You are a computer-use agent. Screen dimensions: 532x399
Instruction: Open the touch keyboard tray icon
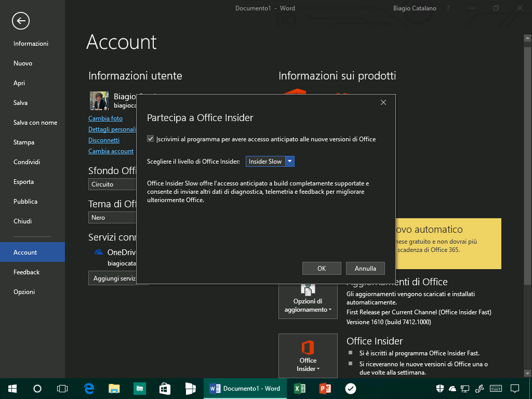tap(496, 389)
